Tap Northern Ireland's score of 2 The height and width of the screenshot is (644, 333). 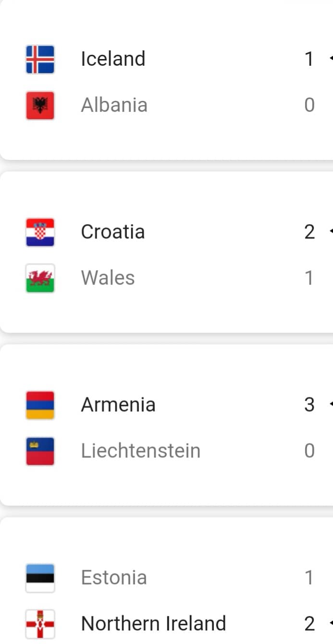309,623
